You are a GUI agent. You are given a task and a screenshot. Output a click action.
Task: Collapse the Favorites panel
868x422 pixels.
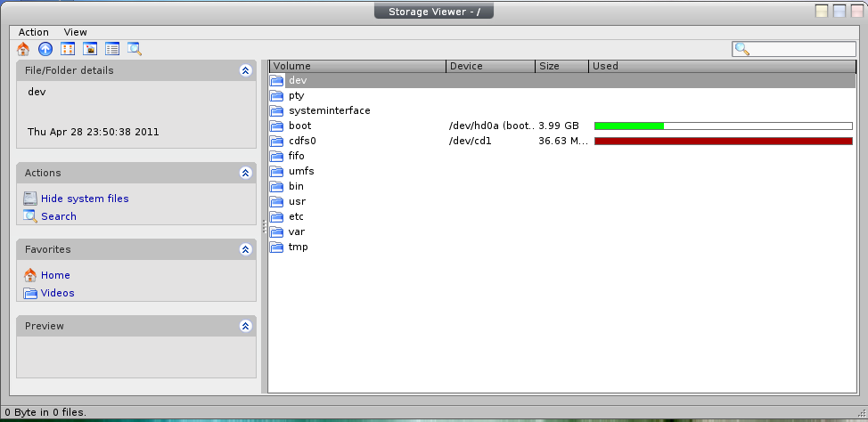(x=246, y=249)
